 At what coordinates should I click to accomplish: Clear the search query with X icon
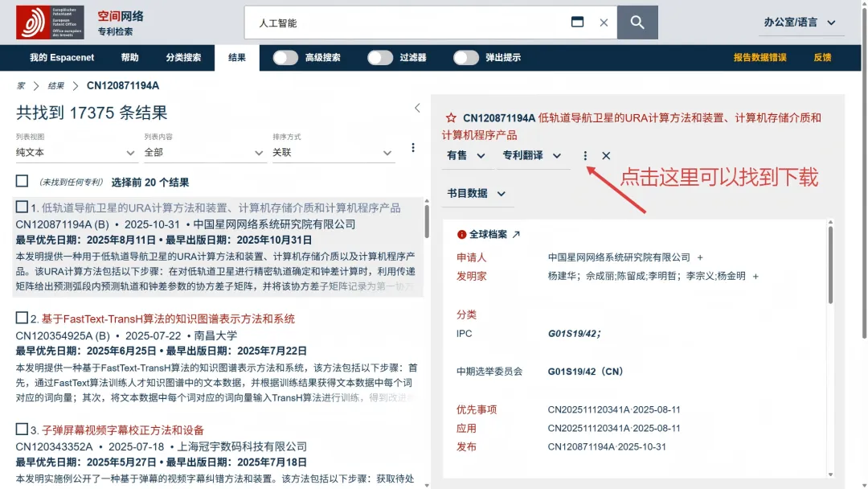coord(604,23)
